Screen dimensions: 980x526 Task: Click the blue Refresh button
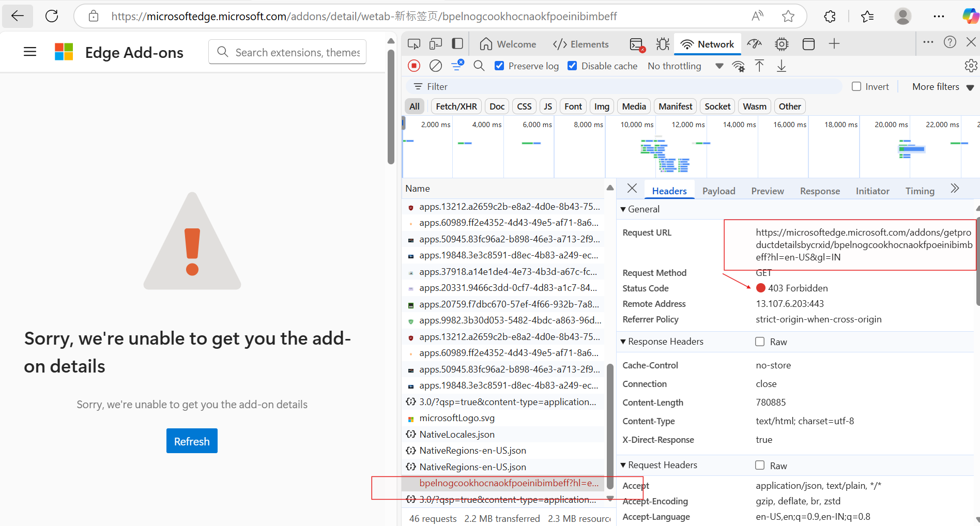point(192,441)
